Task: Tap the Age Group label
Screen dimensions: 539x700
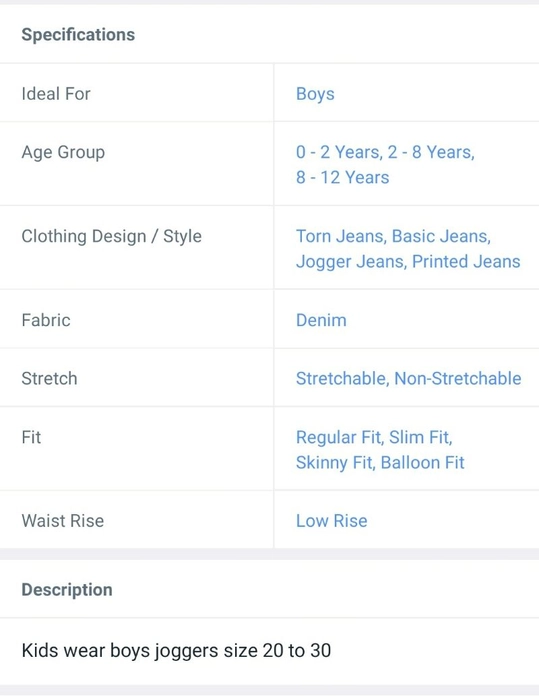Action: pos(63,153)
